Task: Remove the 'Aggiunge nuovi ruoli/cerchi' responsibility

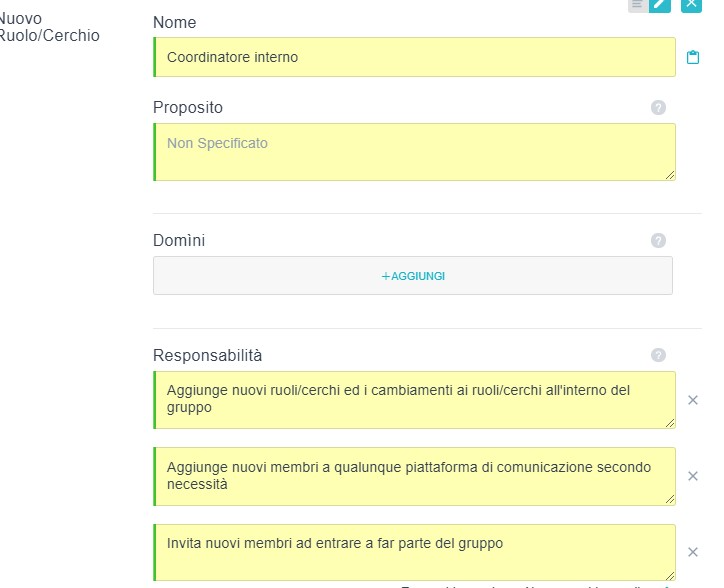Action: pos(693,400)
